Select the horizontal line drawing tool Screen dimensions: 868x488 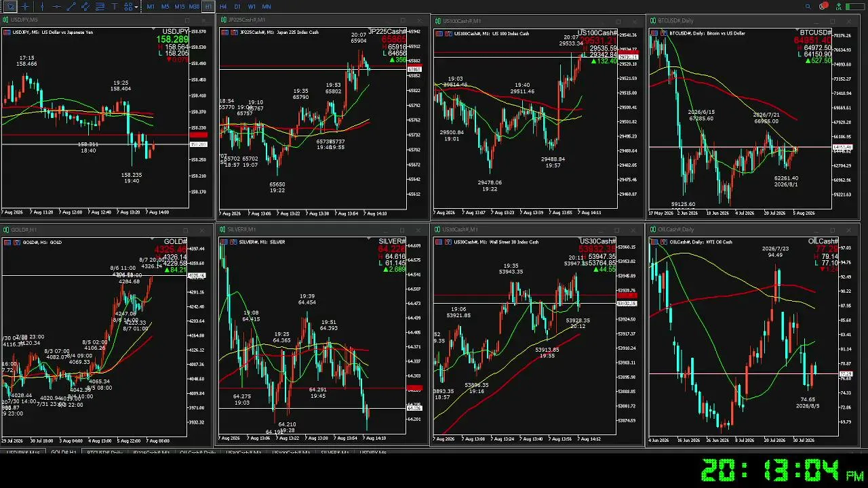click(56, 6)
